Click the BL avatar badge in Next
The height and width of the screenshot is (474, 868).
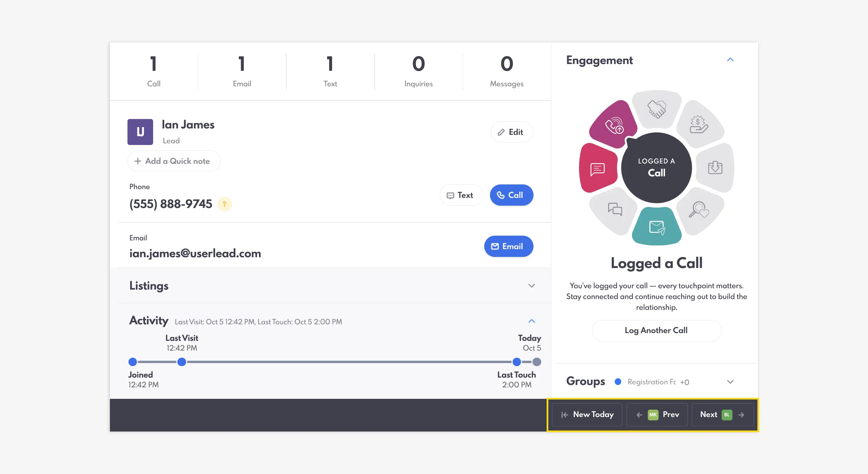(x=727, y=415)
